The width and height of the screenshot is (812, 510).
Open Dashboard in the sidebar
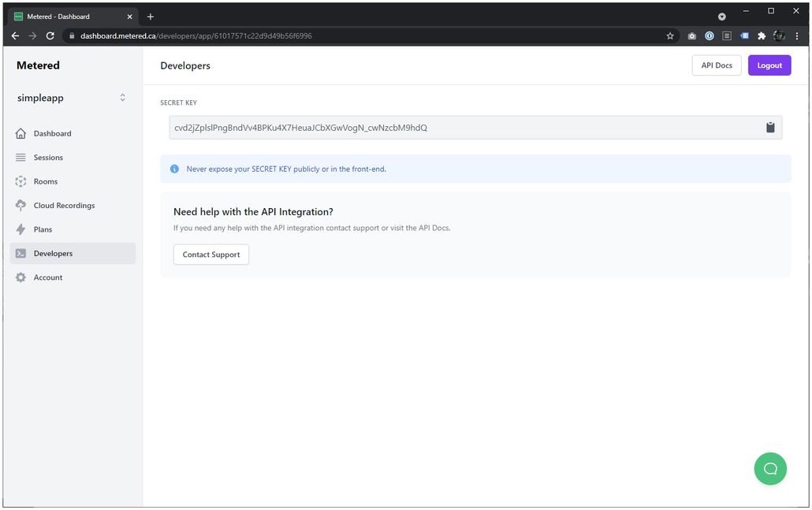tap(73, 133)
